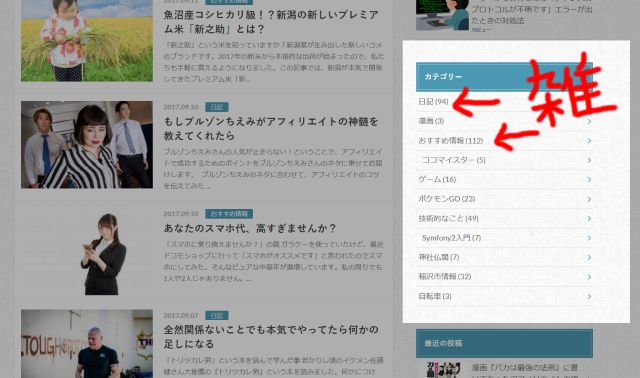640x378 pixels.
Task: Click the chevron beside 神社仏閣 (7)
Action: (589, 258)
